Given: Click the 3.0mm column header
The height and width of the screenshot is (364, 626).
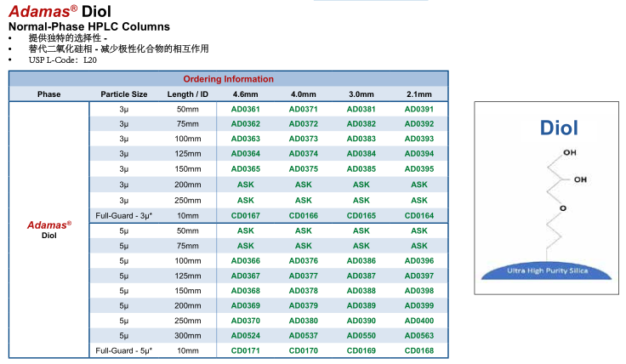Looking at the screenshot, I should (x=361, y=94).
